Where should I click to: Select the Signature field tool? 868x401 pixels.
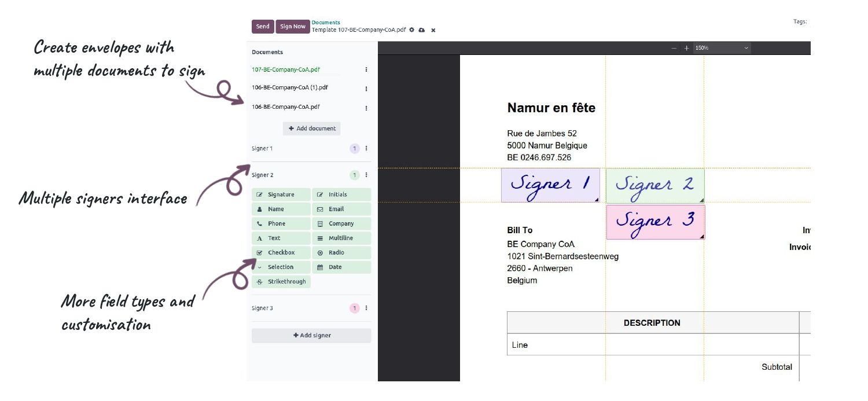(281, 194)
